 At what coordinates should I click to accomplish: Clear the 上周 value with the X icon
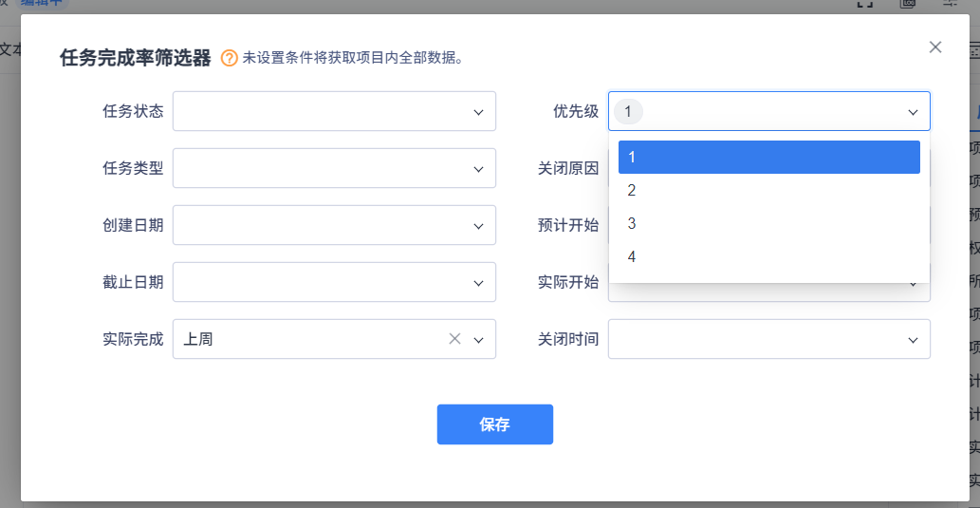[x=454, y=339]
